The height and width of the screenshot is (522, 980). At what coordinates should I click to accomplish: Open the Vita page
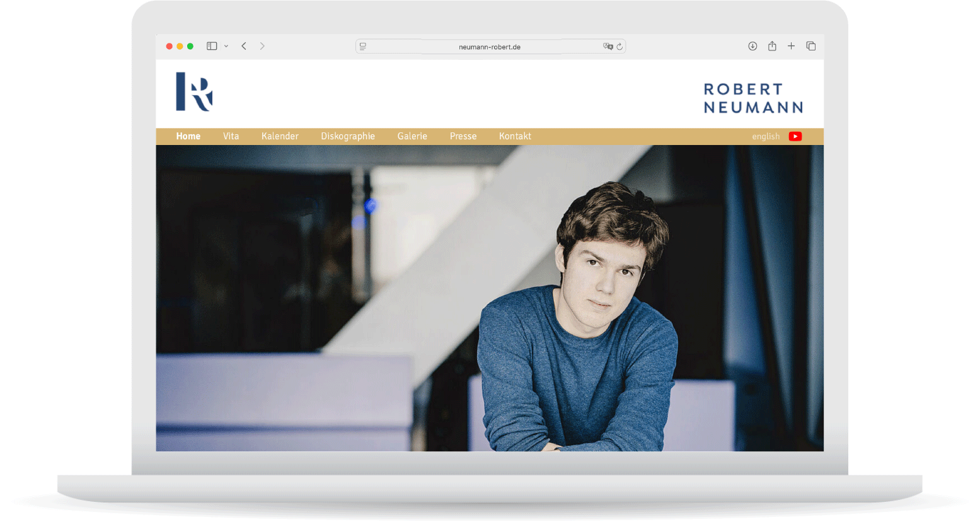tap(231, 136)
